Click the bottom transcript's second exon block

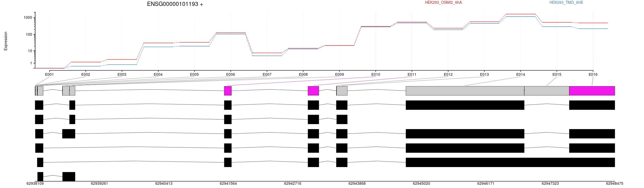pos(69,177)
